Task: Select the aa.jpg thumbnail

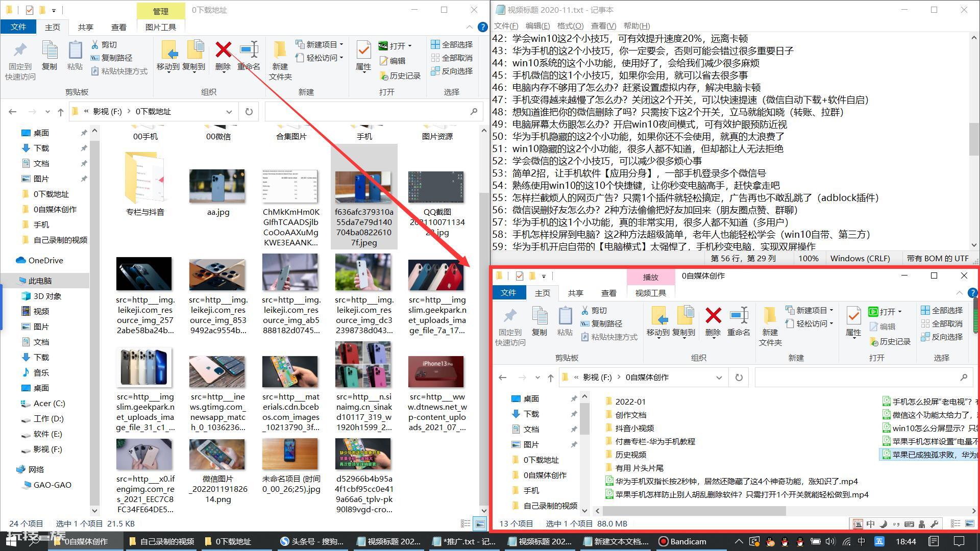Action: click(218, 187)
